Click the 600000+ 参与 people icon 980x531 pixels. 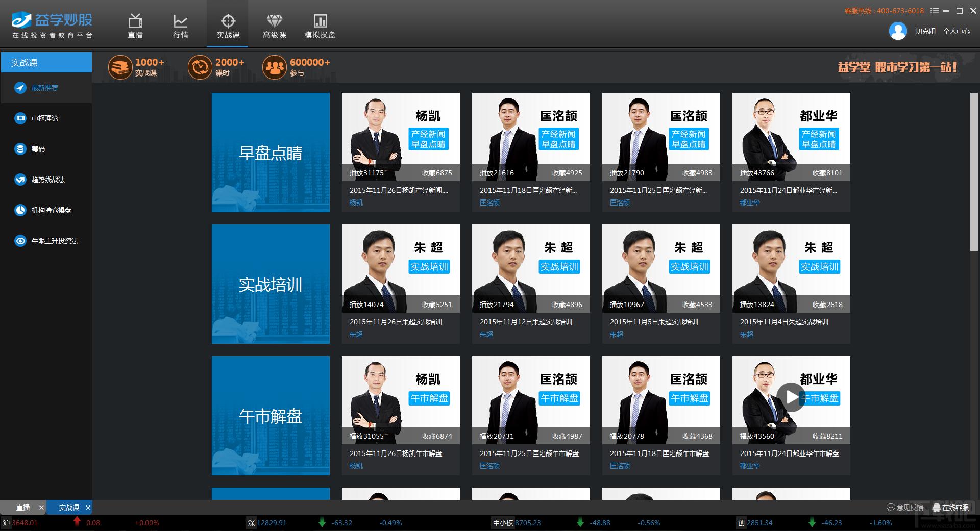pos(275,67)
